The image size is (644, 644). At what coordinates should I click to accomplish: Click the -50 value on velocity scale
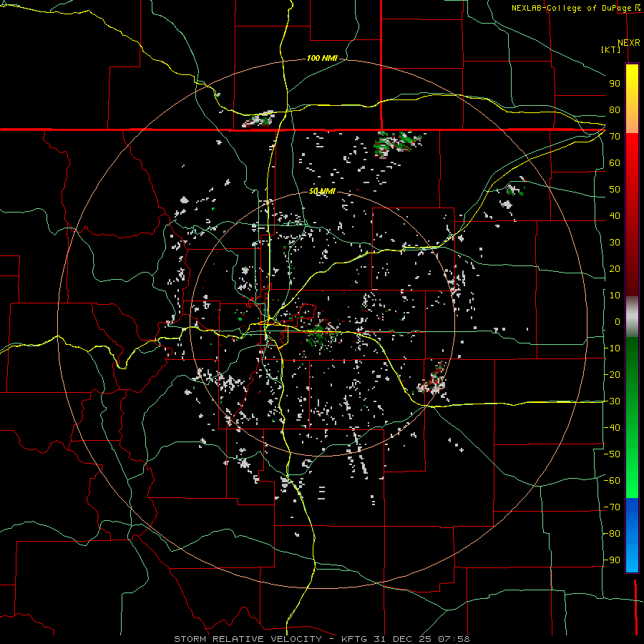pyautogui.click(x=612, y=454)
